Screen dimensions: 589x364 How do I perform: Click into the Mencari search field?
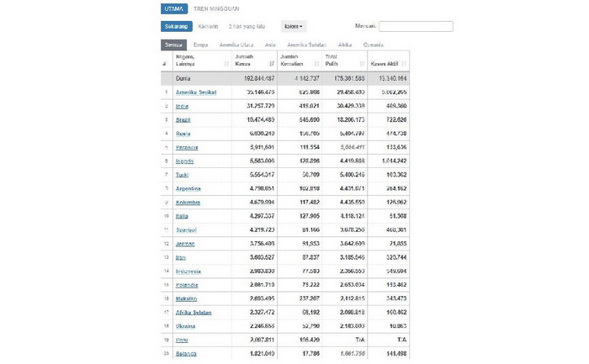click(x=416, y=26)
